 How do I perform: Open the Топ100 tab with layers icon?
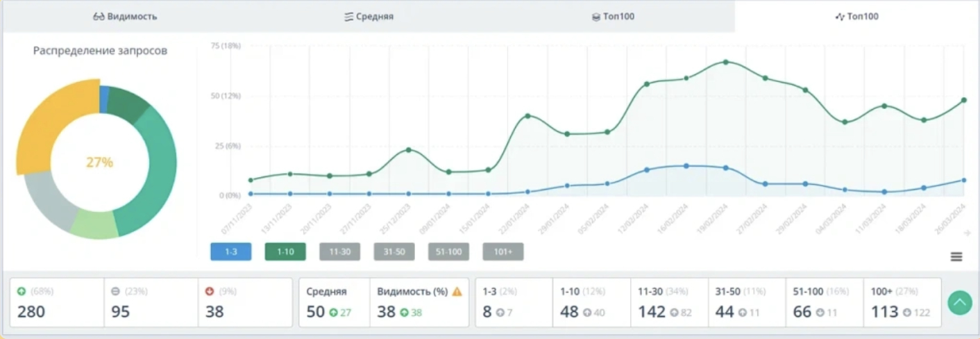(613, 16)
